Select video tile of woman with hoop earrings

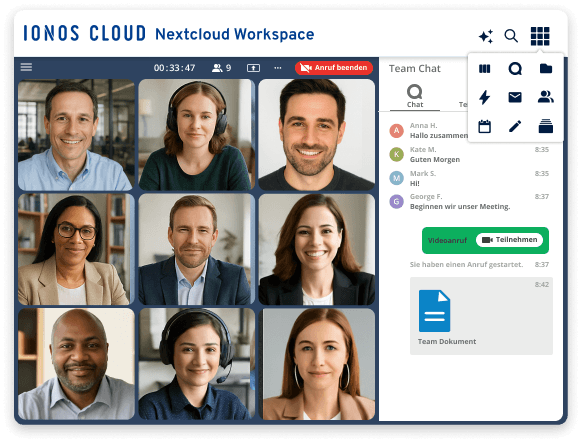coord(317,364)
